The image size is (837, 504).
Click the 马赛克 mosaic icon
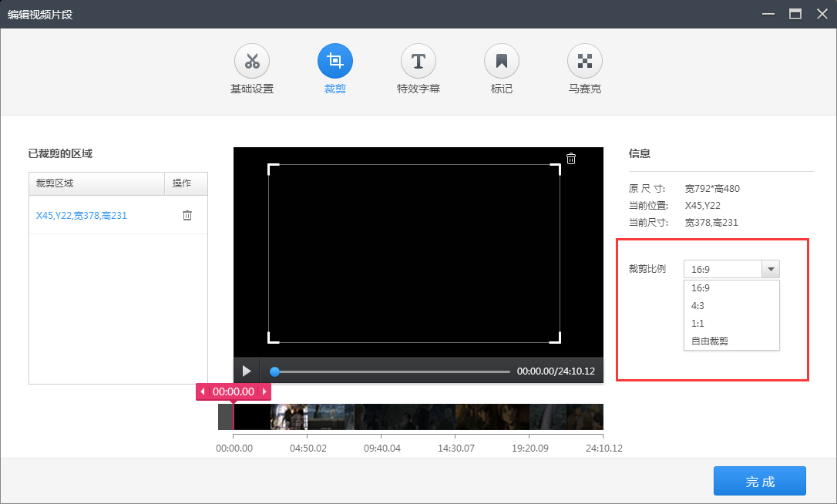(584, 61)
